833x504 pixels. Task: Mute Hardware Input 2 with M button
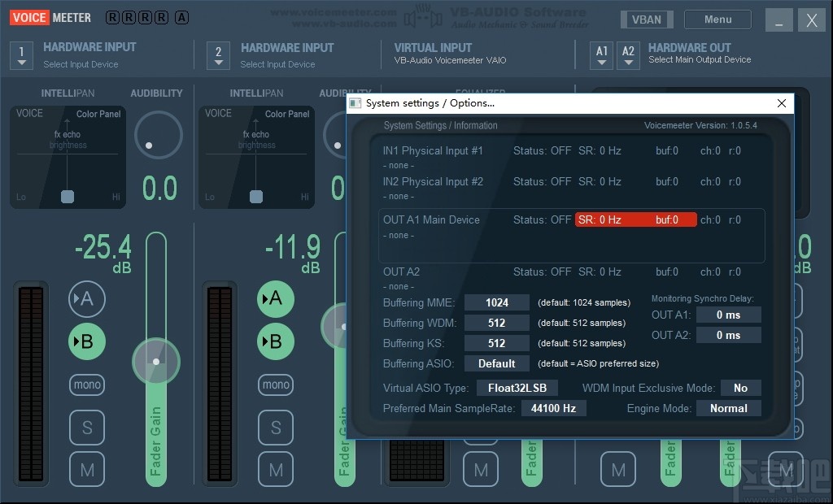(x=276, y=469)
